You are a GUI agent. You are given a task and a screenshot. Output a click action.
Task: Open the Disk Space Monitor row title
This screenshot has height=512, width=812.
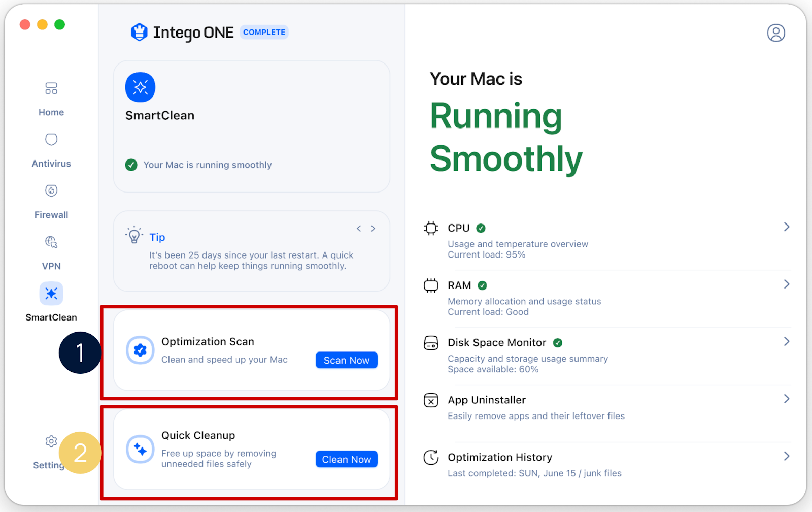[497, 343]
